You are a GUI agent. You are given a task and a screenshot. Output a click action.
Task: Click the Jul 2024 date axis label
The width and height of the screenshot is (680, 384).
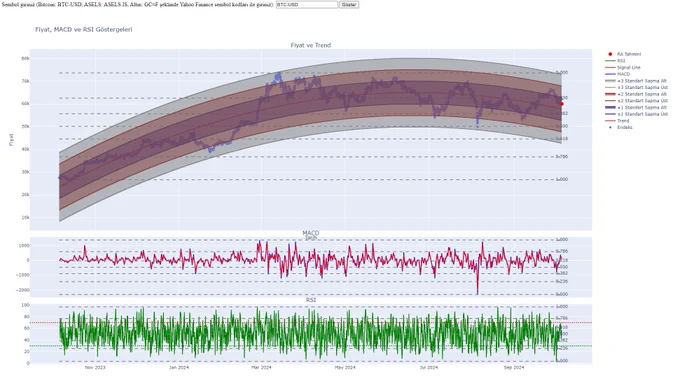(428, 368)
